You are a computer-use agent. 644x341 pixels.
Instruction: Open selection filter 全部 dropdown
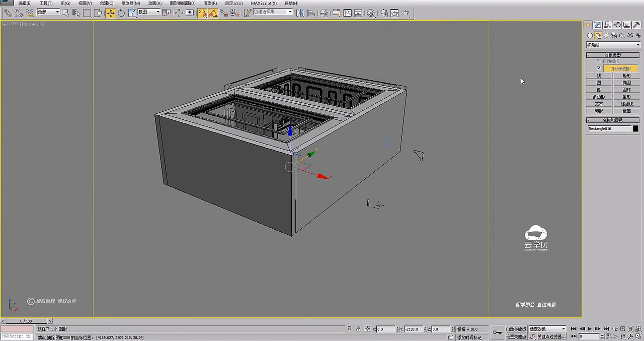[48, 12]
